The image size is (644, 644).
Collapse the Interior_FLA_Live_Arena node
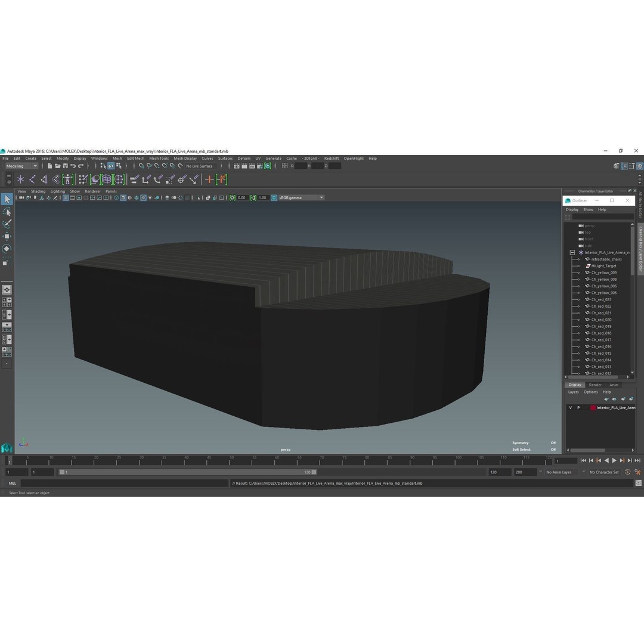(x=572, y=252)
